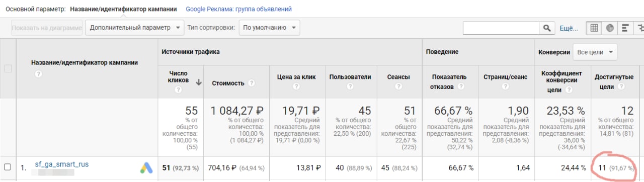Open the По умолчанию sort type dropdown
644x182 pixels.
(x=269, y=28)
